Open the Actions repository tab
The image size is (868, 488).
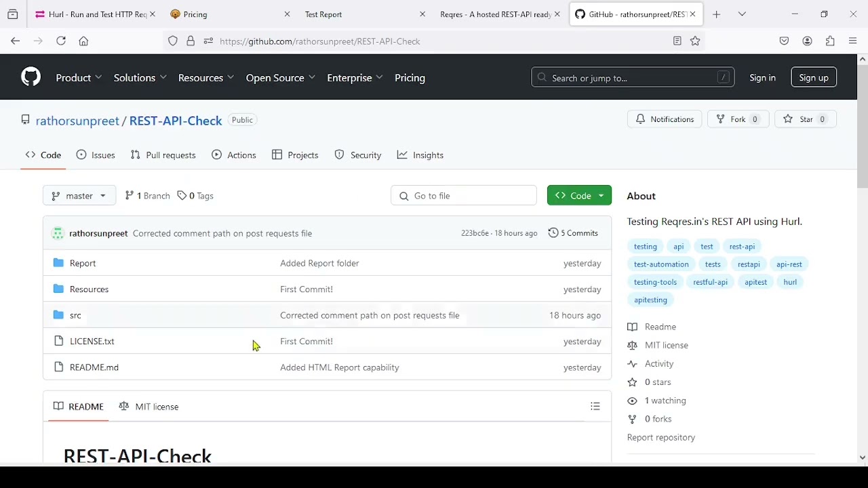pos(234,155)
